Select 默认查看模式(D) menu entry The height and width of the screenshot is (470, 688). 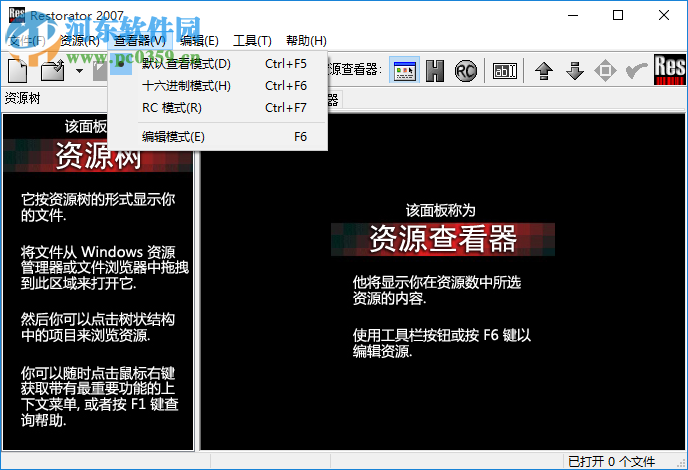click(x=218, y=64)
